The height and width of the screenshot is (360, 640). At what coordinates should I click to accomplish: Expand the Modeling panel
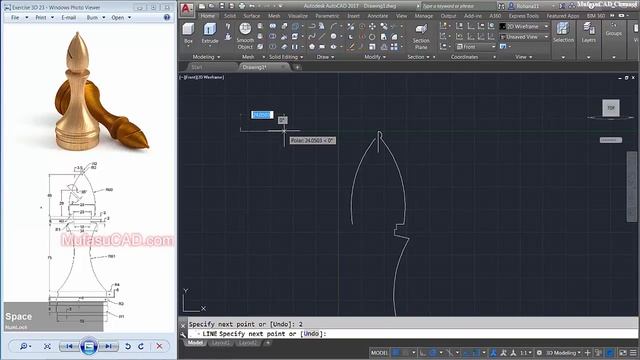(206, 57)
